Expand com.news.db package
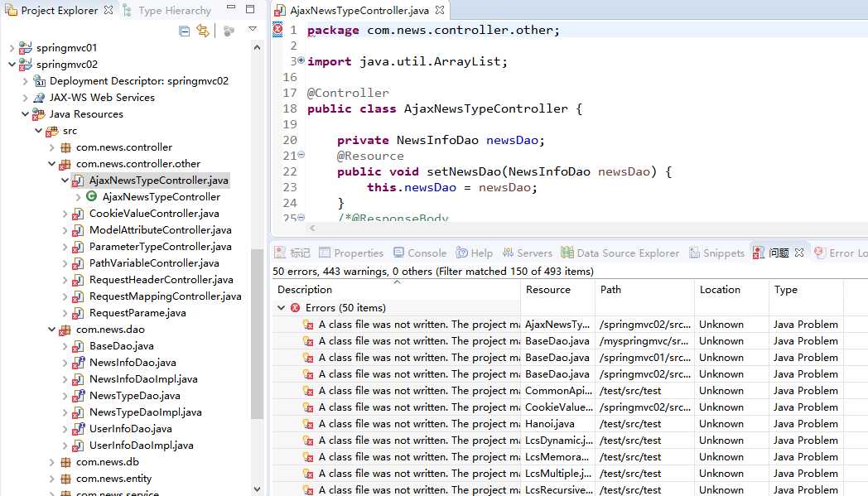 coord(51,462)
